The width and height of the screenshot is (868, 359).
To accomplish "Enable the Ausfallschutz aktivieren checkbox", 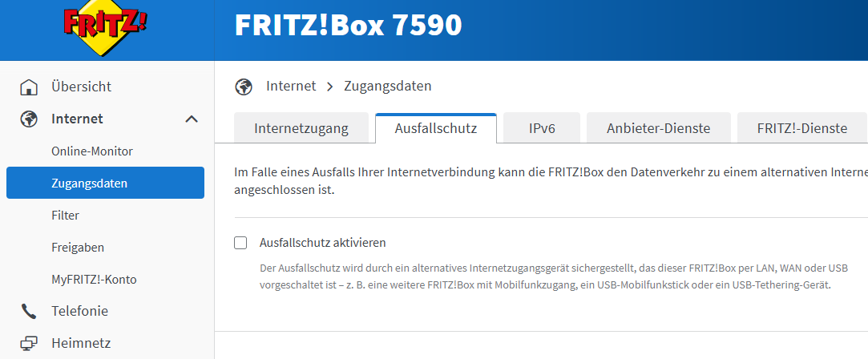I will click(240, 243).
